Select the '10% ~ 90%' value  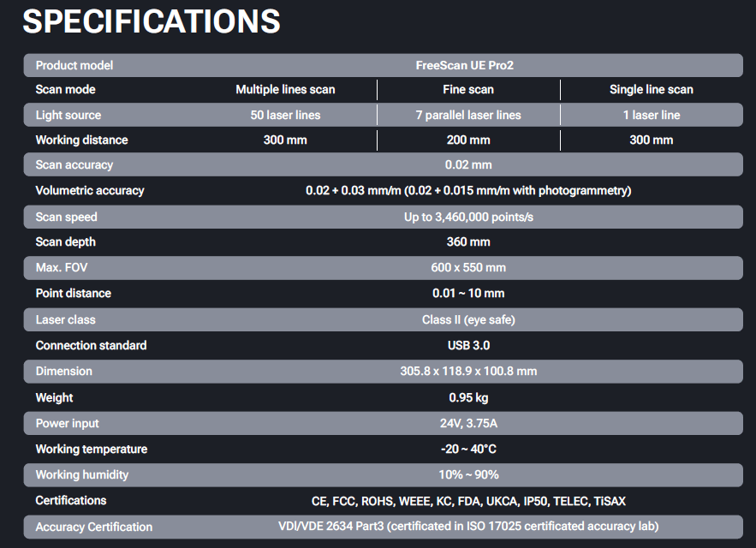tap(468, 474)
